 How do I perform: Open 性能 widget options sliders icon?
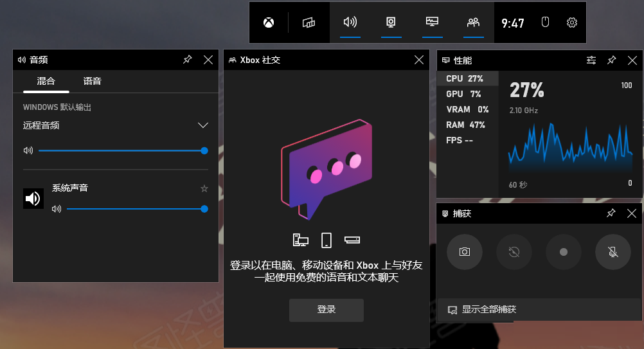[591, 60]
